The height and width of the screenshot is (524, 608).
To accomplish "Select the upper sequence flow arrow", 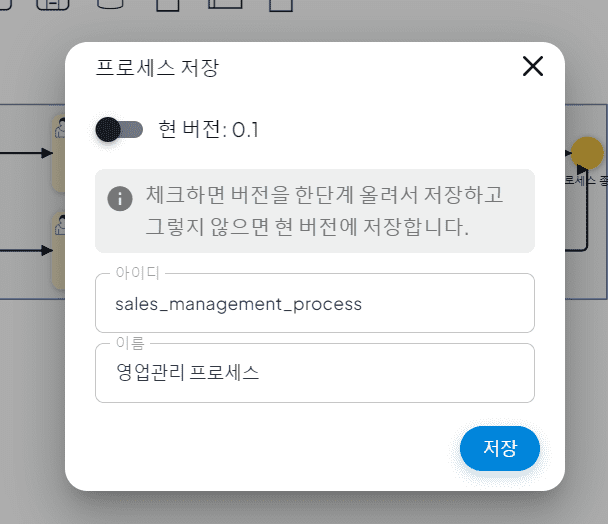I will tap(26, 153).
